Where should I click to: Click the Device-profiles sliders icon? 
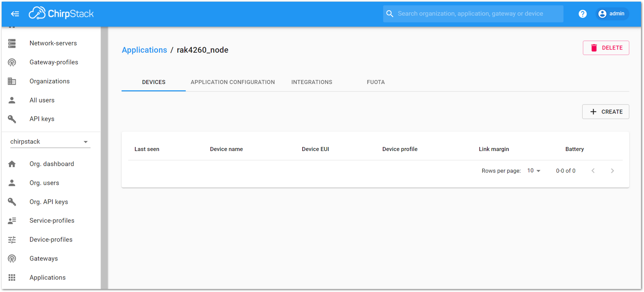coord(12,239)
